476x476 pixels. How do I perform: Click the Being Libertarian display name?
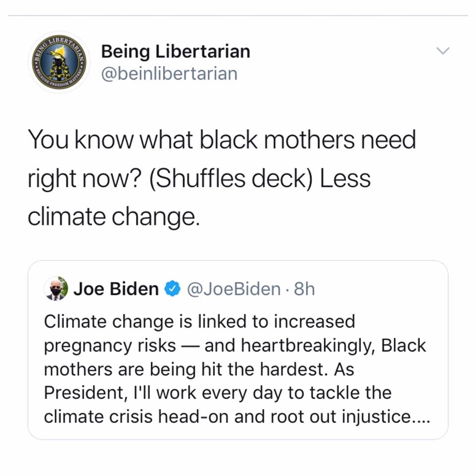[176, 51]
